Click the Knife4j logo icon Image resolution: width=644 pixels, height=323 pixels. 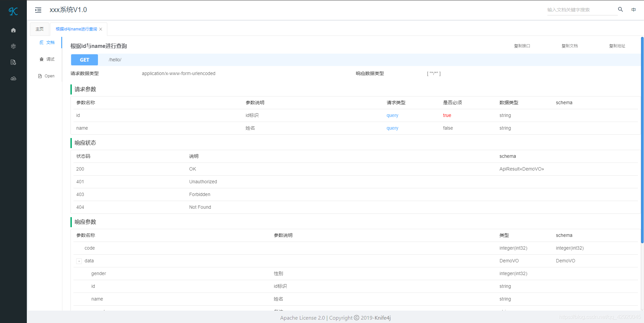click(13, 11)
